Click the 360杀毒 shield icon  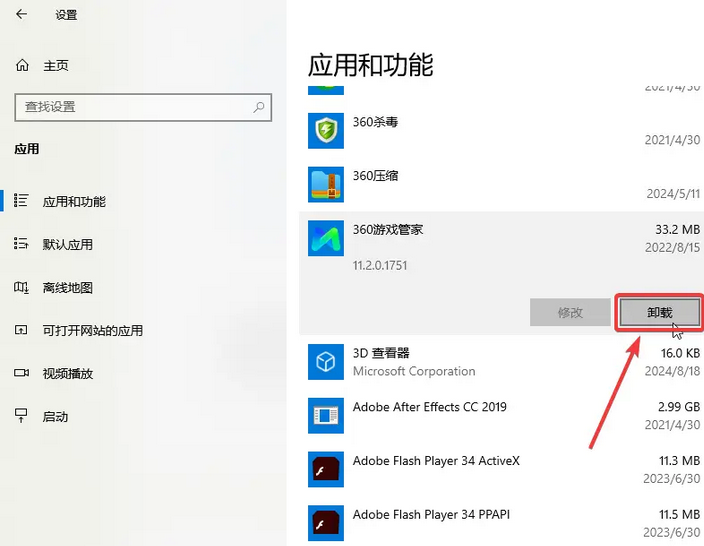pyautogui.click(x=326, y=131)
